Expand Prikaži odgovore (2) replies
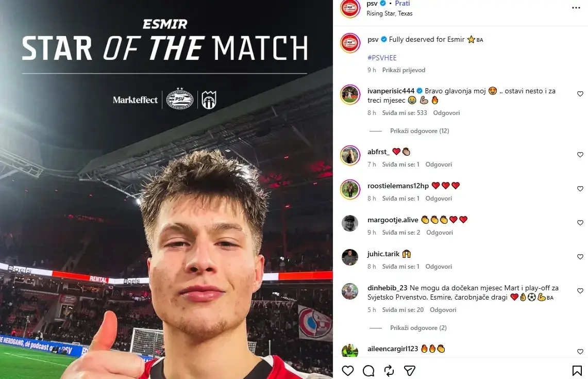 (418, 328)
